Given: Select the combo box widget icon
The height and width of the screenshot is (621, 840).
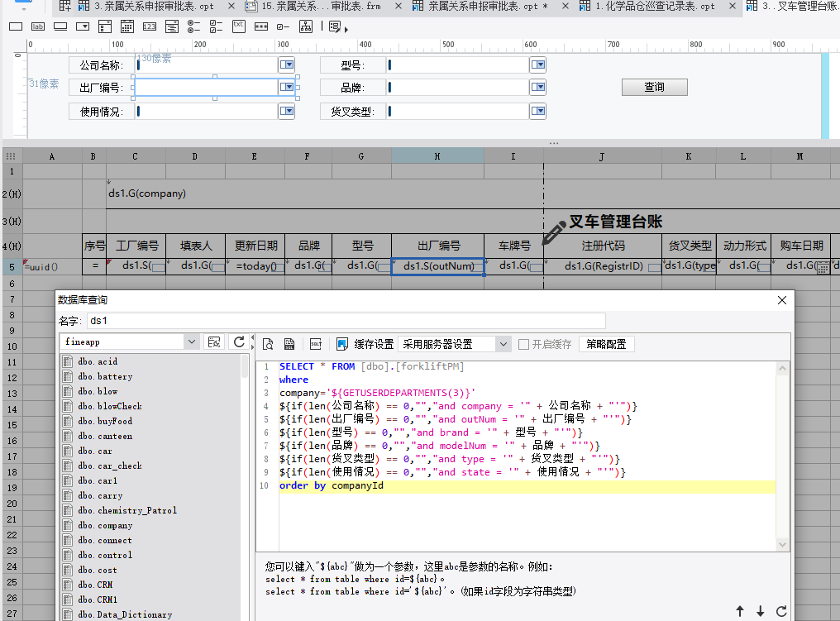Looking at the screenshot, I should click(x=83, y=26).
